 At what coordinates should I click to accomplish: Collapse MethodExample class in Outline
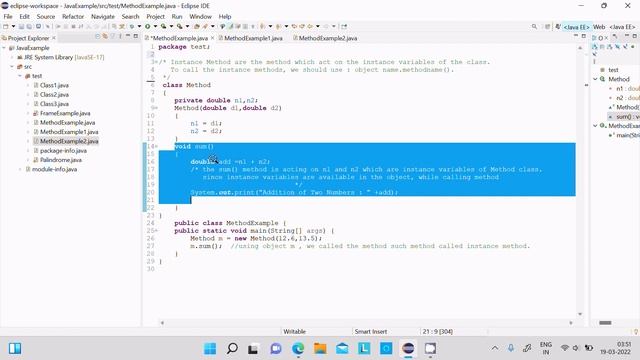tap(596, 126)
